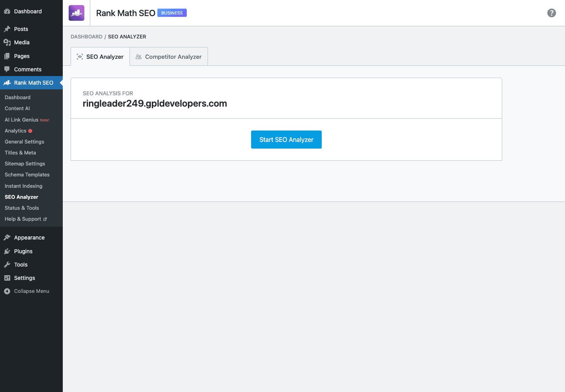Click the Pages document icon
This screenshot has width=565, height=392.
(x=7, y=56)
